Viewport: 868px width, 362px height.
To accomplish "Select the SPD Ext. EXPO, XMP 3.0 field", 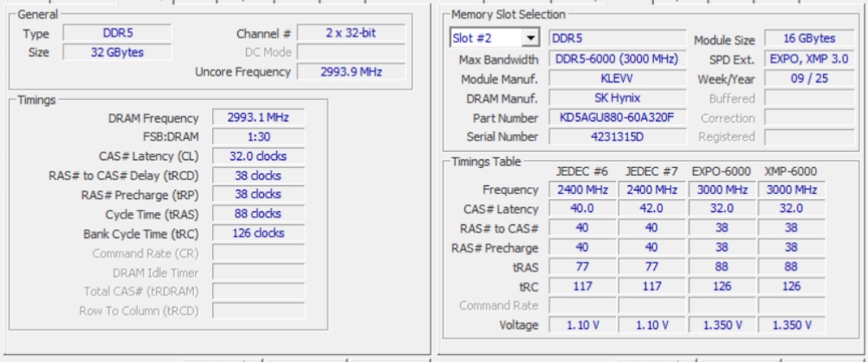I will (x=810, y=59).
